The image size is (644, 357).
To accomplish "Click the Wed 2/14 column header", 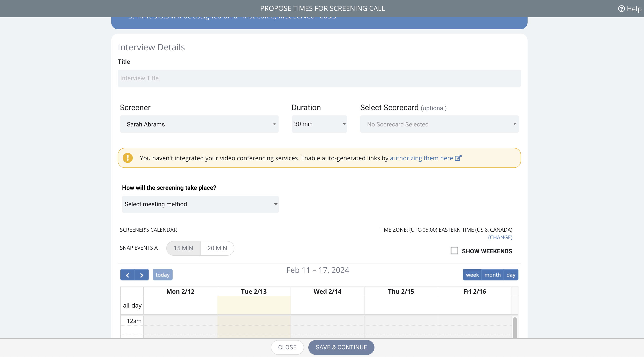I will [327, 291].
